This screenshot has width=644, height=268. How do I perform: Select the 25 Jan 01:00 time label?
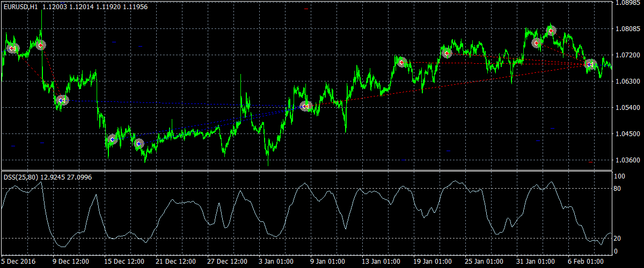pyautogui.click(x=484, y=262)
